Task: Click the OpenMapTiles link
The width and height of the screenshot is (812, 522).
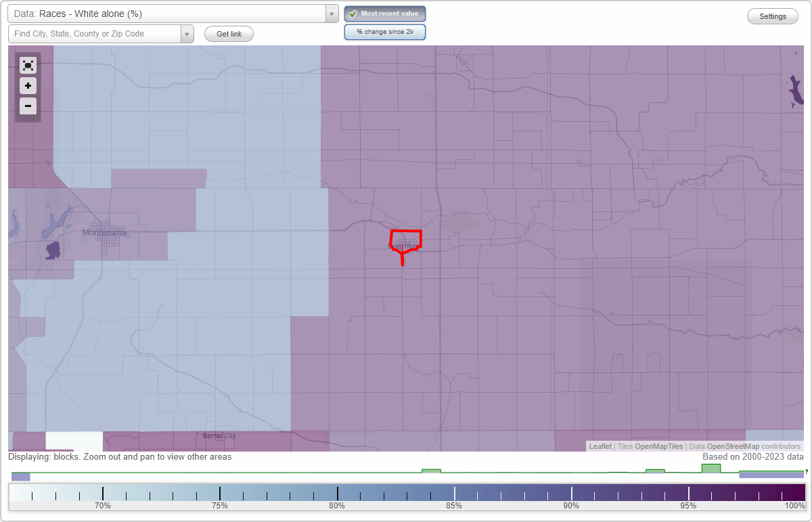Action: (658, 446)
